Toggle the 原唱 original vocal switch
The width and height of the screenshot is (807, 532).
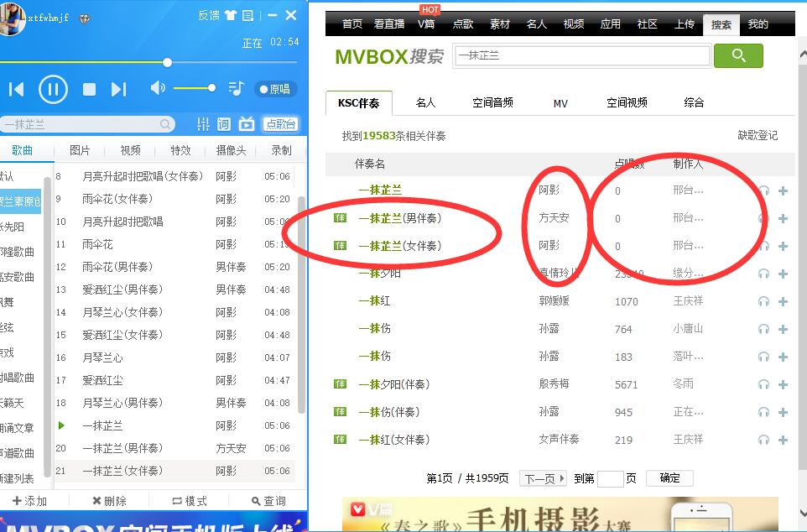pyautogui.click(x=274, y=89)
